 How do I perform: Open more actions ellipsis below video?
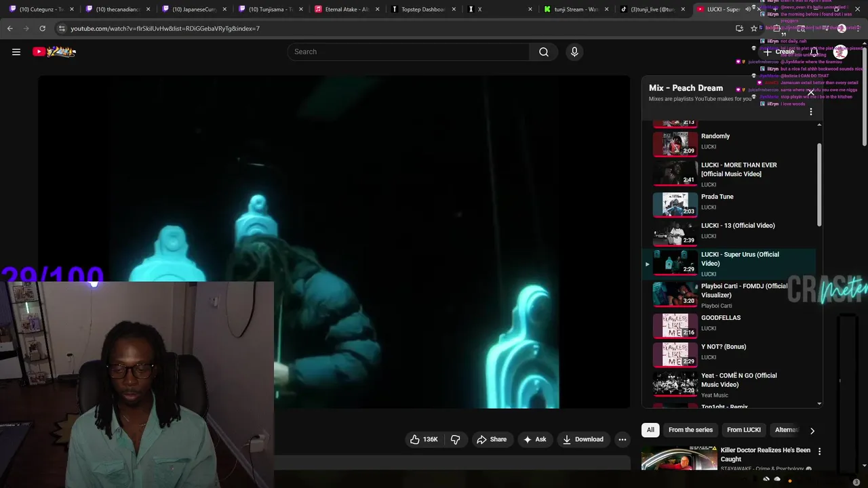pos(622,439)
